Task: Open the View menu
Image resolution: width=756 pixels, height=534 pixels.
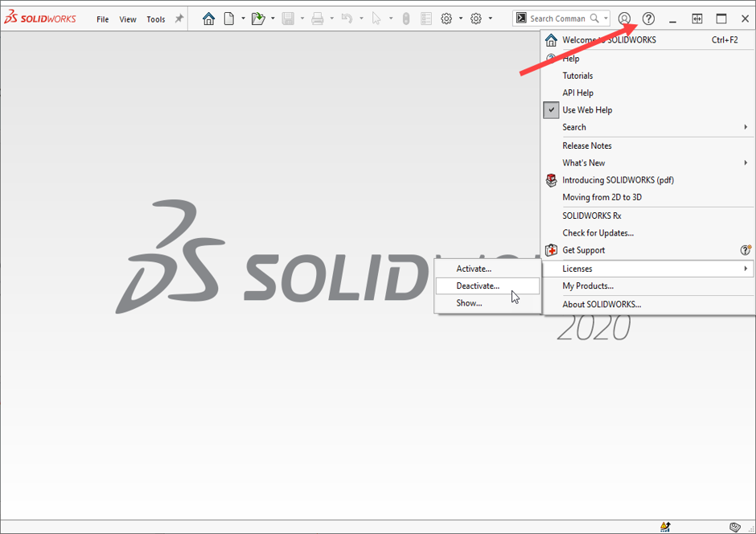Action: click(x=128, y=19)
